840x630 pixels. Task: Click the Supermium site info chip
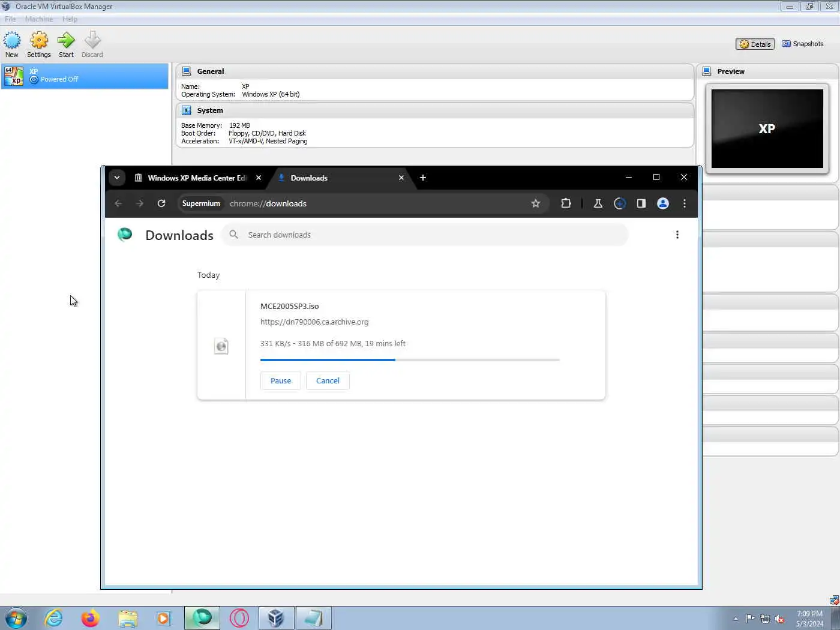[201, 203]
